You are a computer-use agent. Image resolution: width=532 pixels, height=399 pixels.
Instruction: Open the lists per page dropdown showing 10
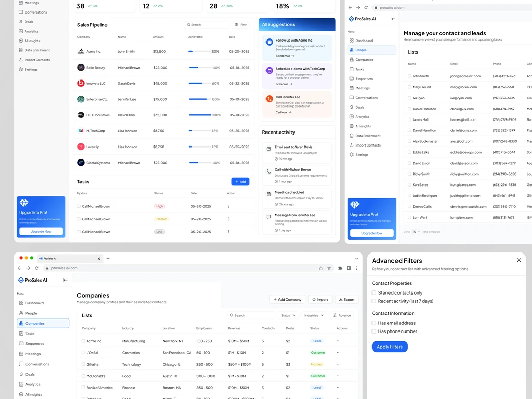(416, 232)
